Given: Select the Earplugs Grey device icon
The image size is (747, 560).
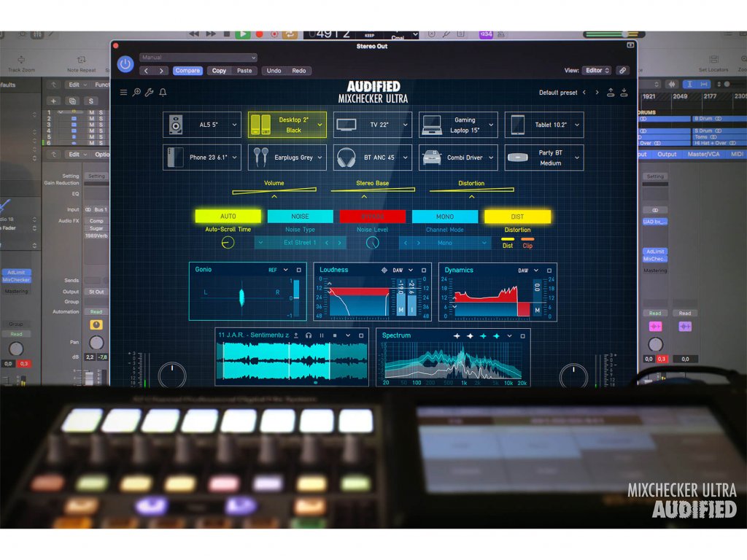Looking at the screenshot, I should (260, 157).
